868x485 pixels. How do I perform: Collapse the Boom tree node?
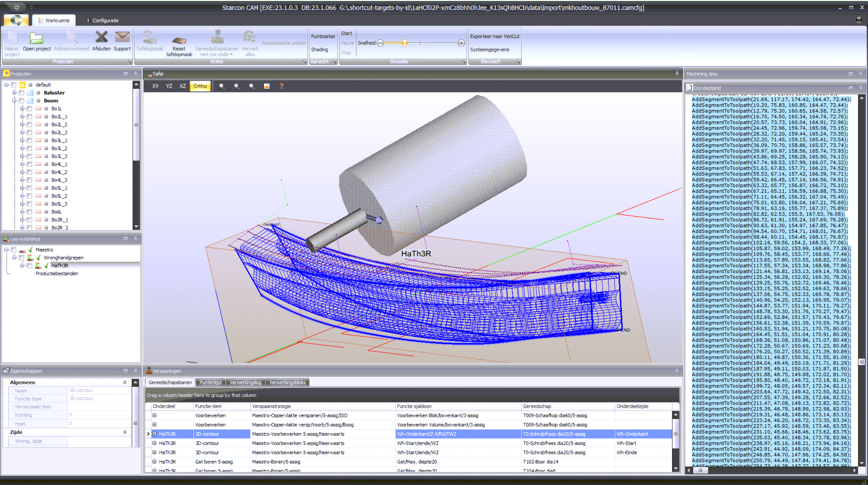tap(14, 101)
